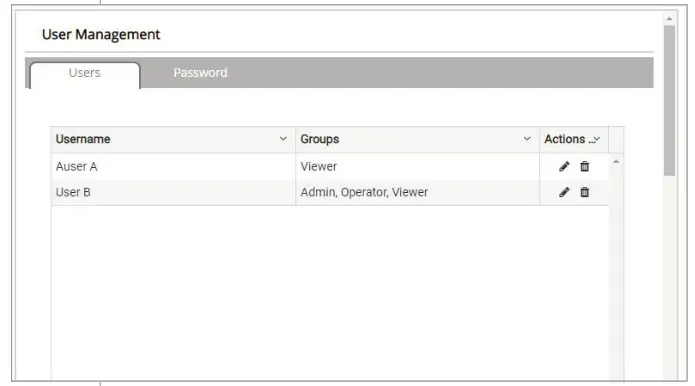Viewport: 695px width, 386px height.
Task: Click the table scrollbar up arrow
Action: [616, 162]
